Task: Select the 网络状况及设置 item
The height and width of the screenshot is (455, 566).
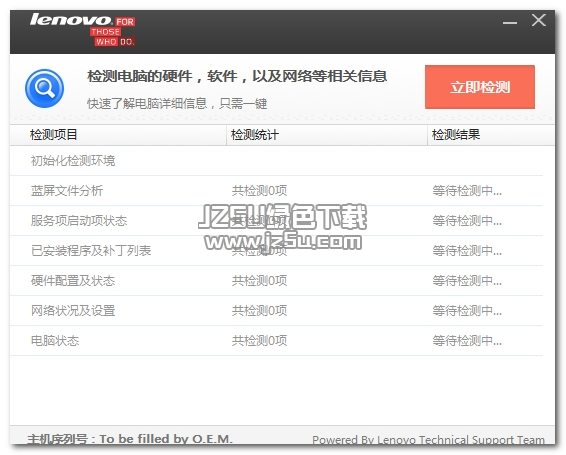Action: 73,311
